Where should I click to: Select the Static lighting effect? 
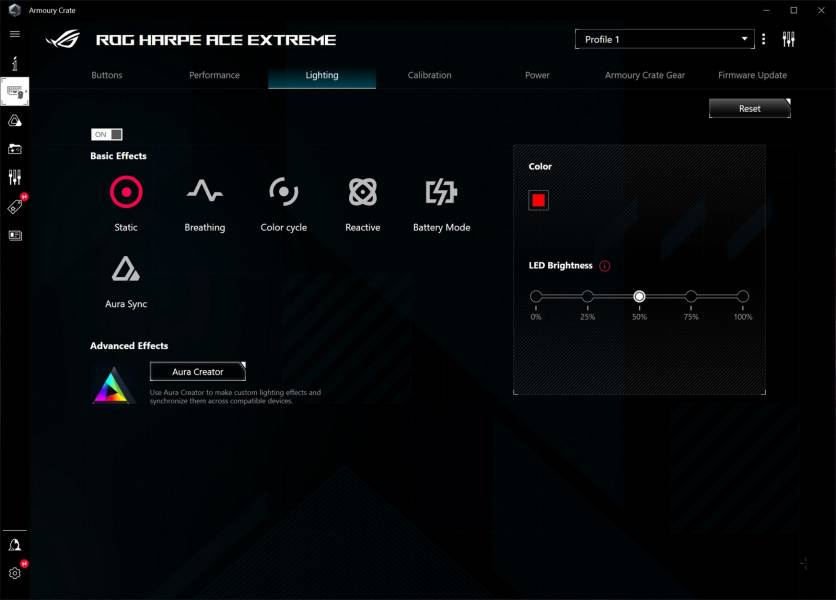(x=126, y=204)
